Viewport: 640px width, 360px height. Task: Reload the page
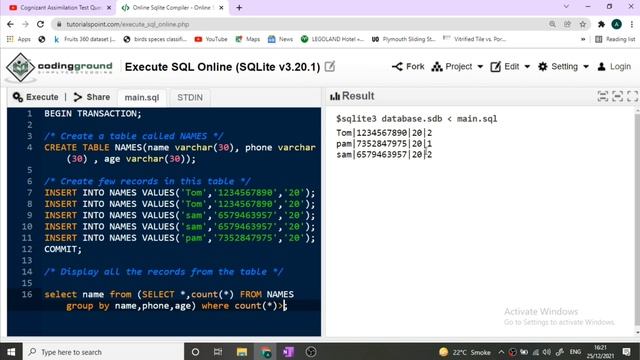click(40, 24)
